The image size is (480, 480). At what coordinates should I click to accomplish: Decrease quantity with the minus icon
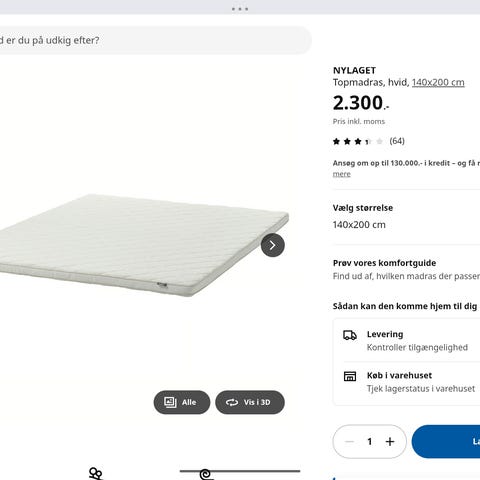349,442
